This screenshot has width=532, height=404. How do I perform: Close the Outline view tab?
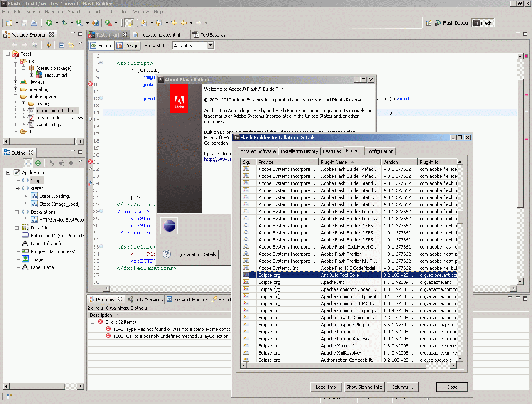[31, 153]
